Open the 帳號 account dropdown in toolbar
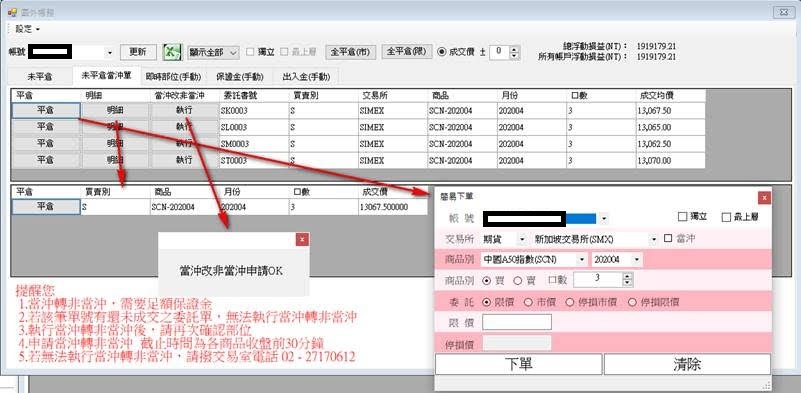The image size is (801, 393). pos(109,53)
